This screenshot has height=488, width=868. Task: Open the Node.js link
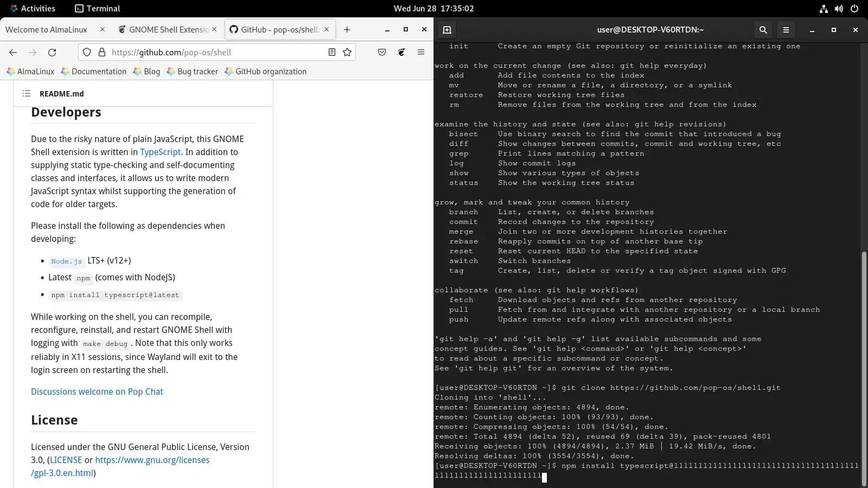66,261
